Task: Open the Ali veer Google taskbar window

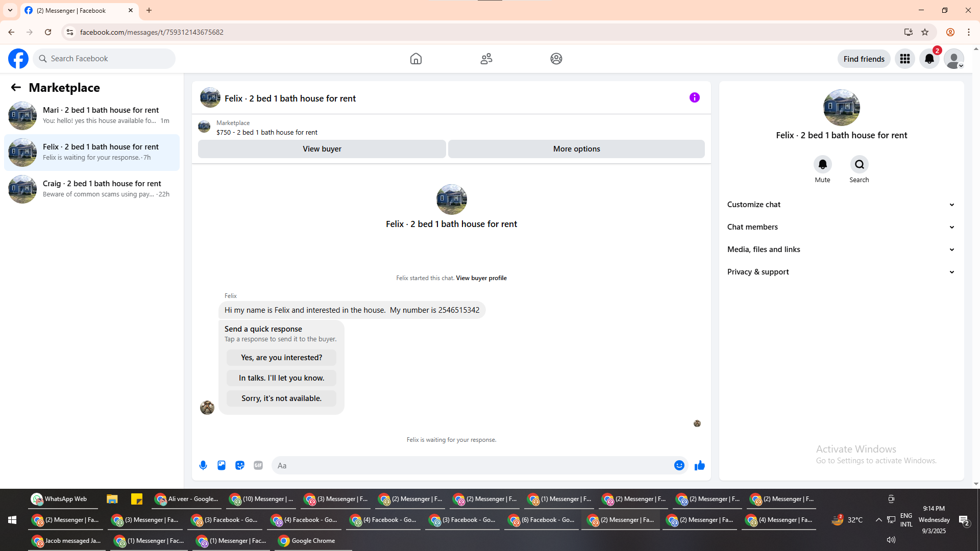Action: (187, 499)
